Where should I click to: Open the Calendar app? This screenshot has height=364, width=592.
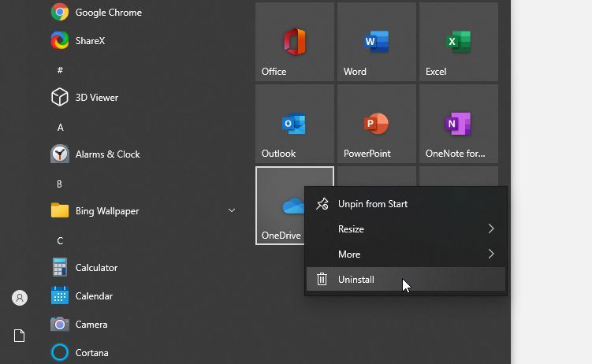point(94,296)
